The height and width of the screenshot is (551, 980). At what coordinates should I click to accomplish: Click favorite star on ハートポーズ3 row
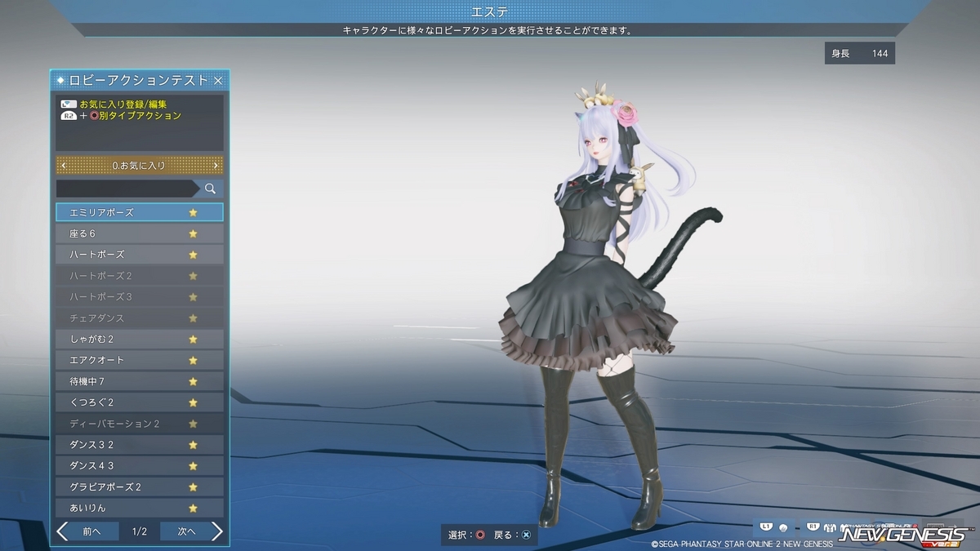coord(193,297)
